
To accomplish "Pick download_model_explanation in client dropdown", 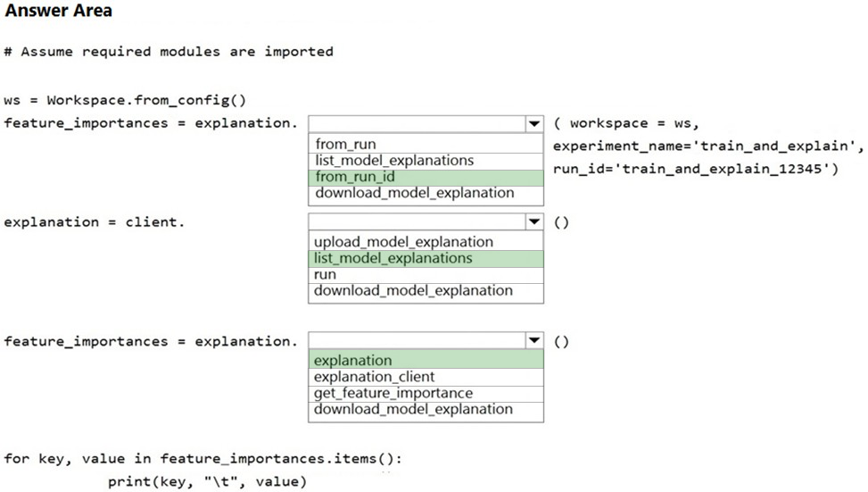I will pyautogui.click(x=426, y=291).
